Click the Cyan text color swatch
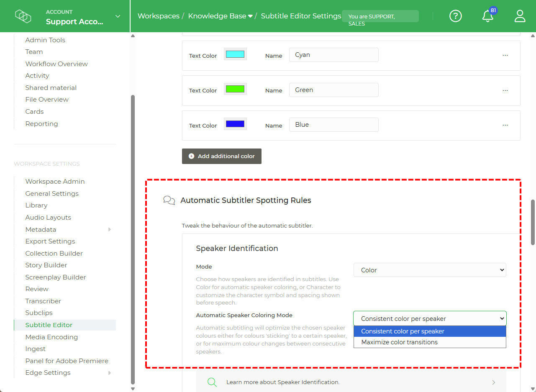This screenshot has height=392, width=536. pos(235,54)
